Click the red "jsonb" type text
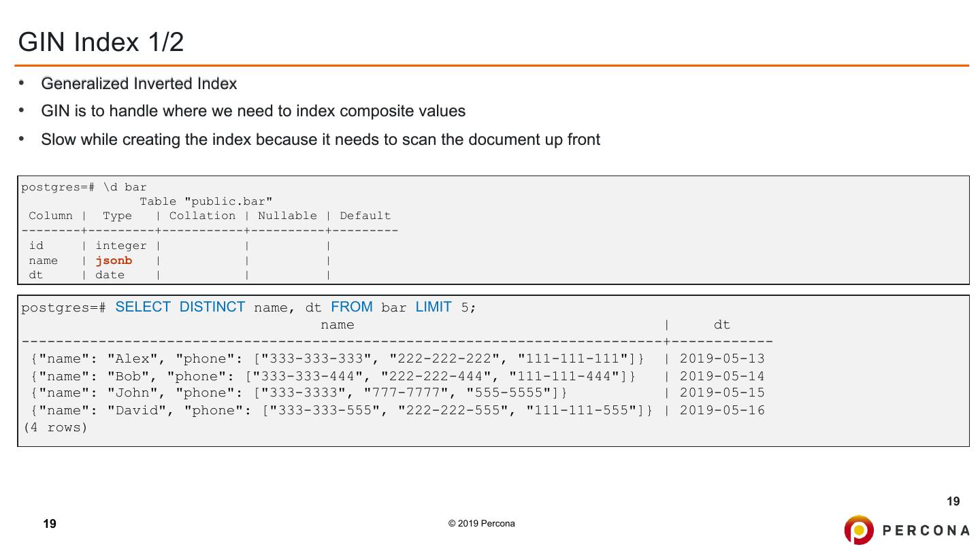The height and width of the screenshot is (551, 980). [114, 261]
